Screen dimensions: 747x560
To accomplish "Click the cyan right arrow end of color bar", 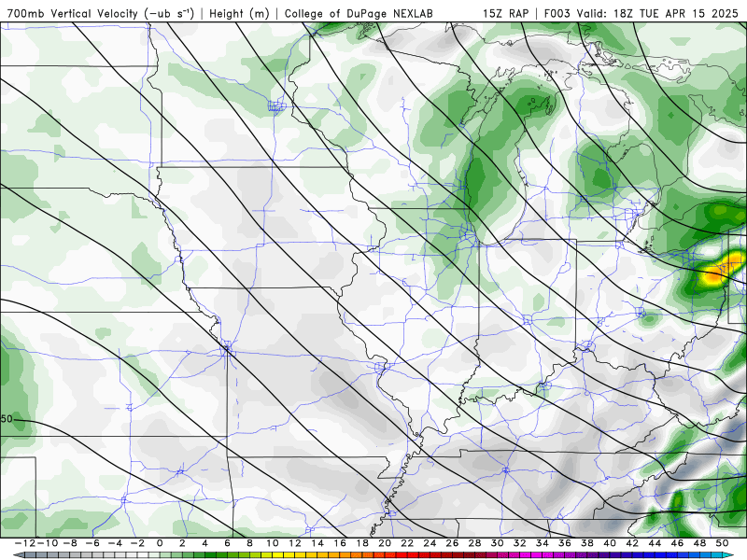I will click(x=729, y=555).
